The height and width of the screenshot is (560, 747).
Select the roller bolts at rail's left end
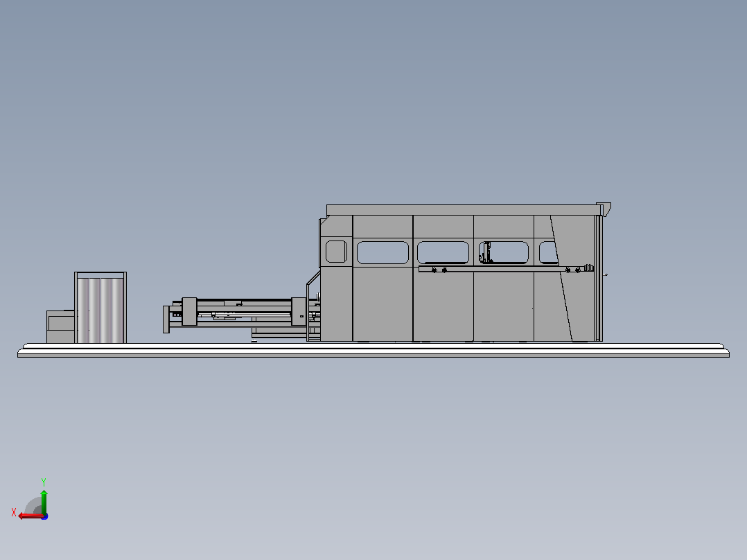click(x=439, y=270)
